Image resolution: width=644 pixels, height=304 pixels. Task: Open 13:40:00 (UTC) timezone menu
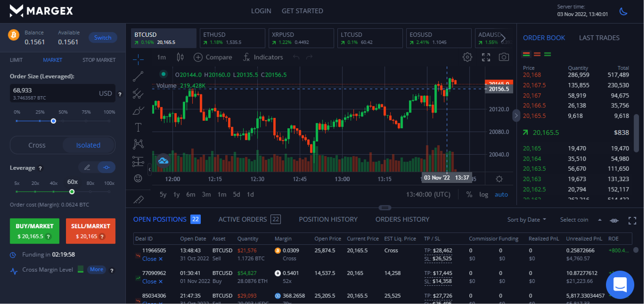[428, 194]
